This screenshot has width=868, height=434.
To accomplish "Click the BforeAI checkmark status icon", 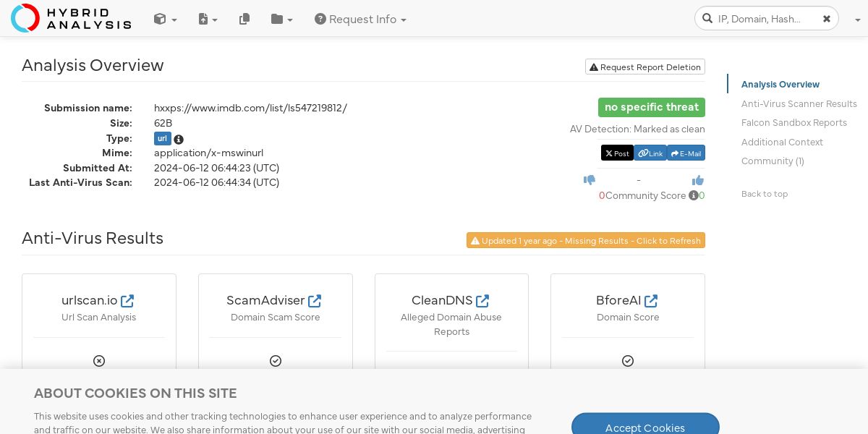I will coord(628,361).
